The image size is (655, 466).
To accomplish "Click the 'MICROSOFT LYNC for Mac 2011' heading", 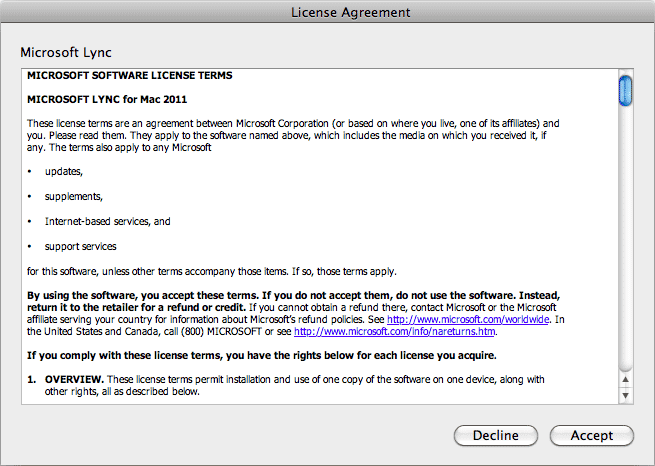I will pos(107,99).
